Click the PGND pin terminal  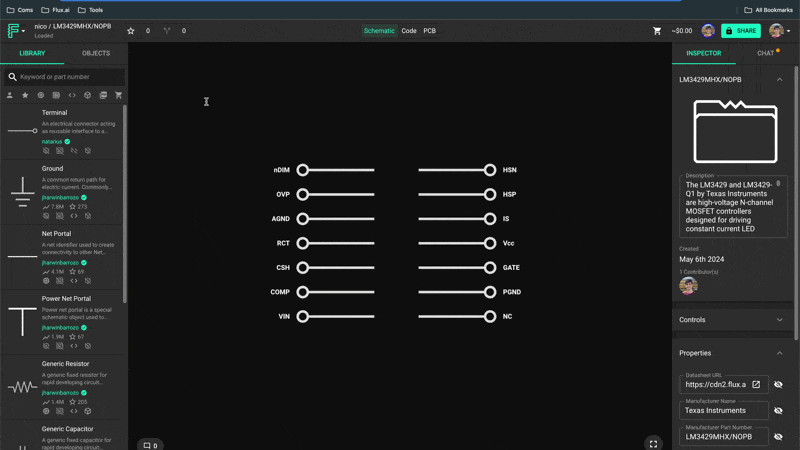click(x=490, y=292)
